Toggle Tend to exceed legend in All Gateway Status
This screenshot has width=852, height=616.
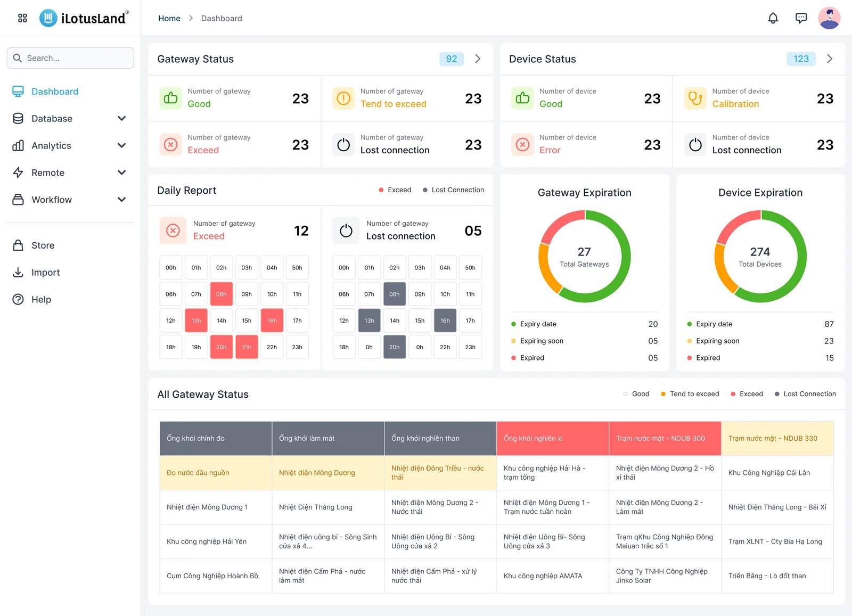click(690, 394)
